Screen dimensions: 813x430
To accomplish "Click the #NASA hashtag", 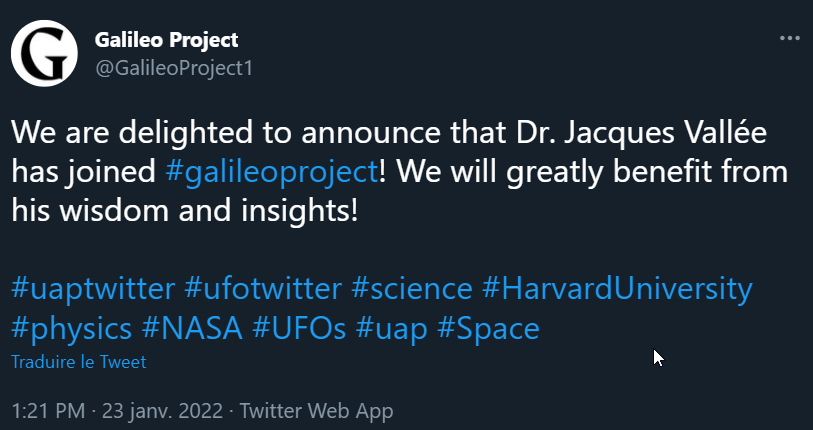I will pos(192,328).
